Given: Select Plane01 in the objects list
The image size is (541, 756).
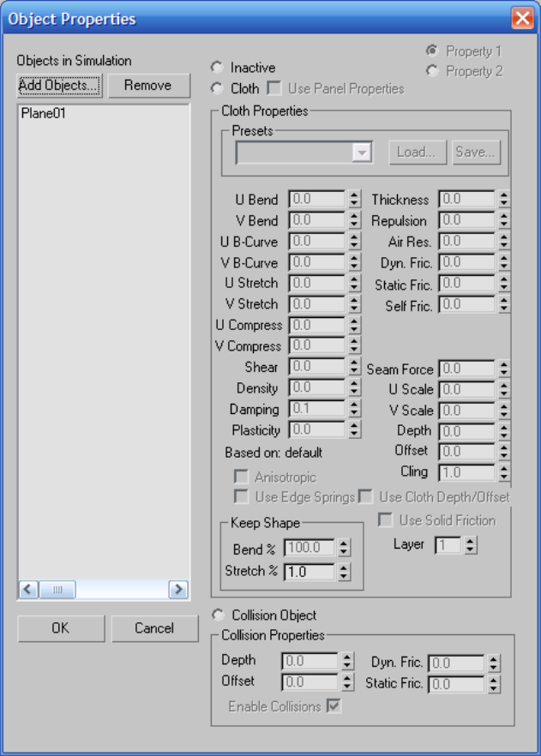Looking at the screenshot, I should coord(44,113).
